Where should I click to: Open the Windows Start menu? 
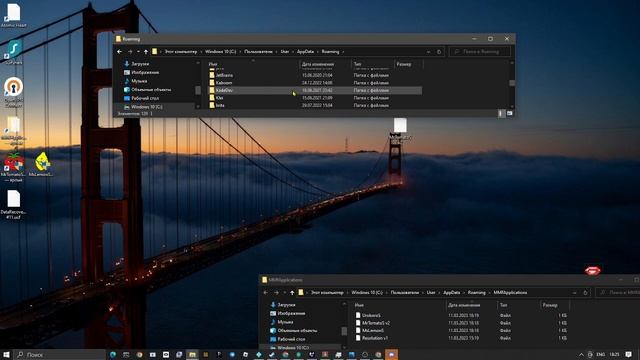6,354
